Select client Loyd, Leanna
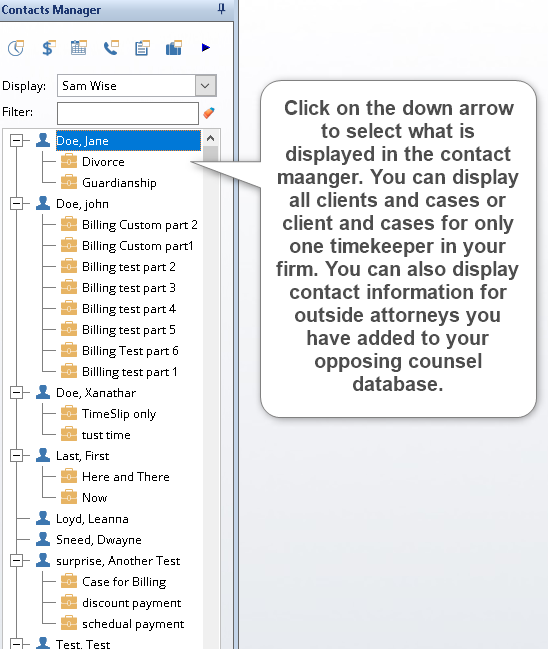This screenshot has width=548, height=649. [92, 519]
